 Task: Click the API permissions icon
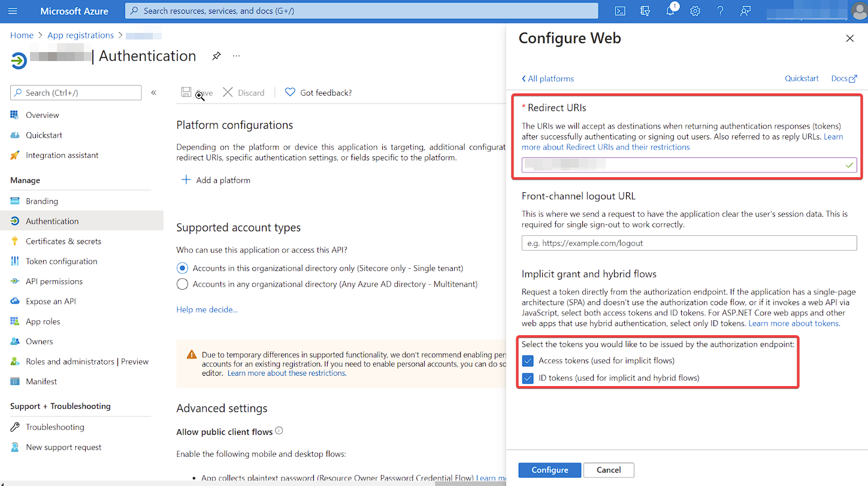coord(15,281)
